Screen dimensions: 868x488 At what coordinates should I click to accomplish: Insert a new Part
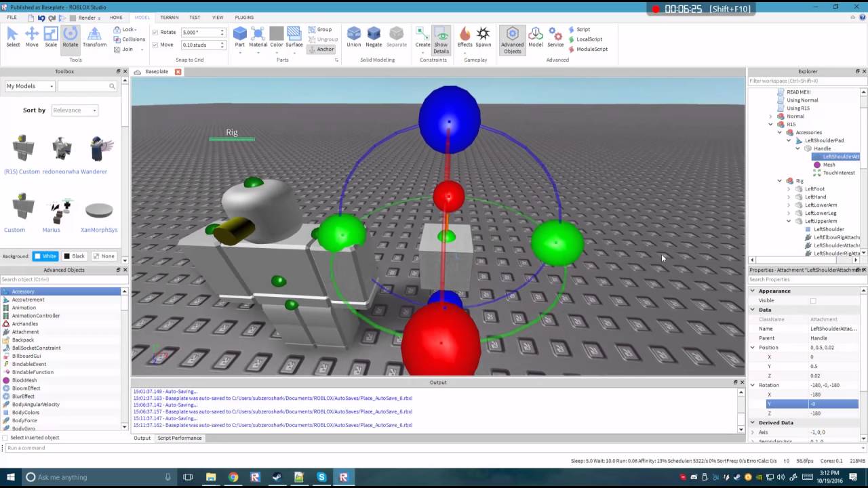239,37
